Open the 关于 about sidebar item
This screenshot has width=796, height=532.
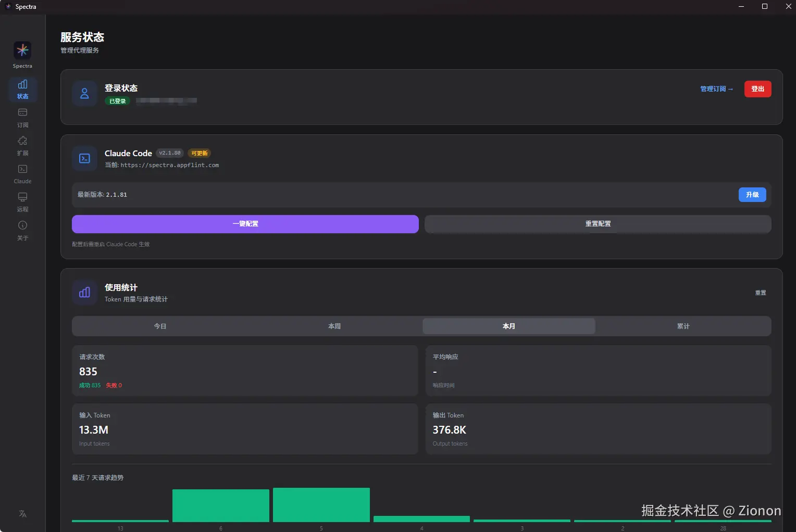click(x=22, y=230)
